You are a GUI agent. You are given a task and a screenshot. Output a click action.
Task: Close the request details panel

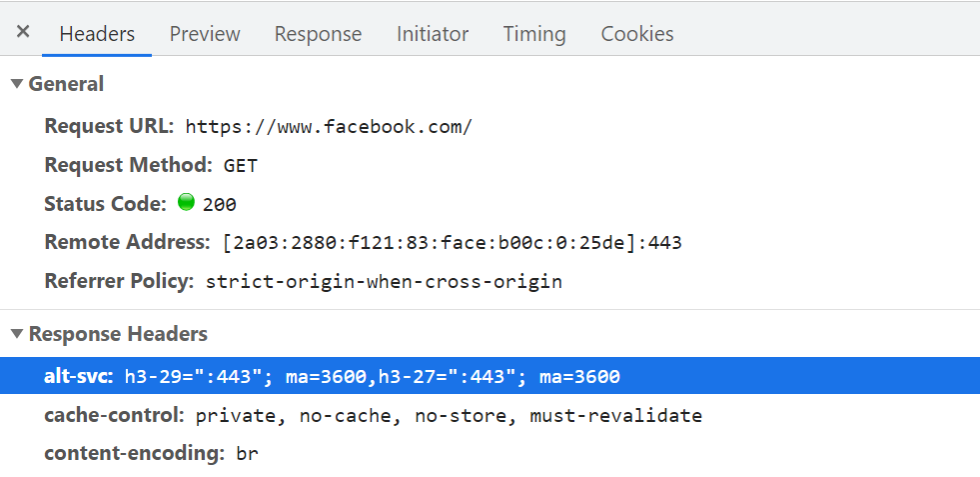[x=23, y=31]
